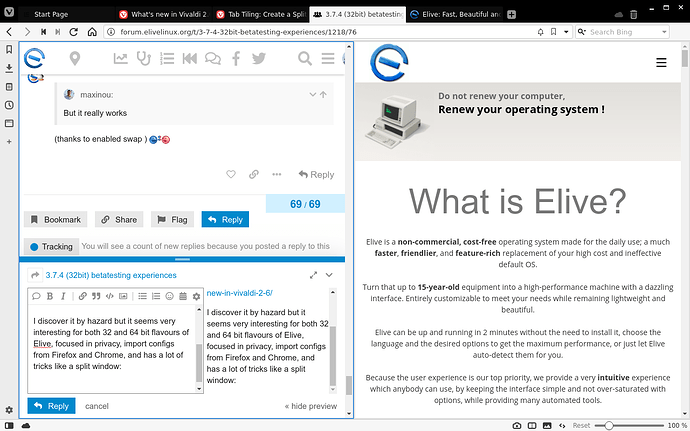Click the chat bubbles icon in forum header
The image size is (690, 431).
click(x=213, y=58)
